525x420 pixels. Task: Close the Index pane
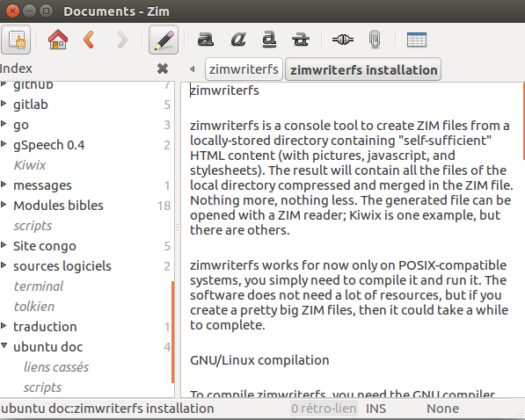[x=163, y=69]
